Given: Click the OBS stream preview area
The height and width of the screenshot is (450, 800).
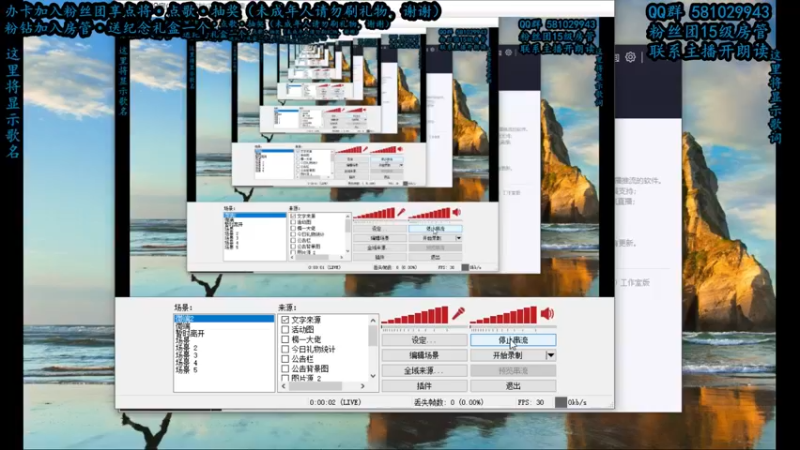Looking at the screenshot, I should pyautogui.click(x=364, y=156).
